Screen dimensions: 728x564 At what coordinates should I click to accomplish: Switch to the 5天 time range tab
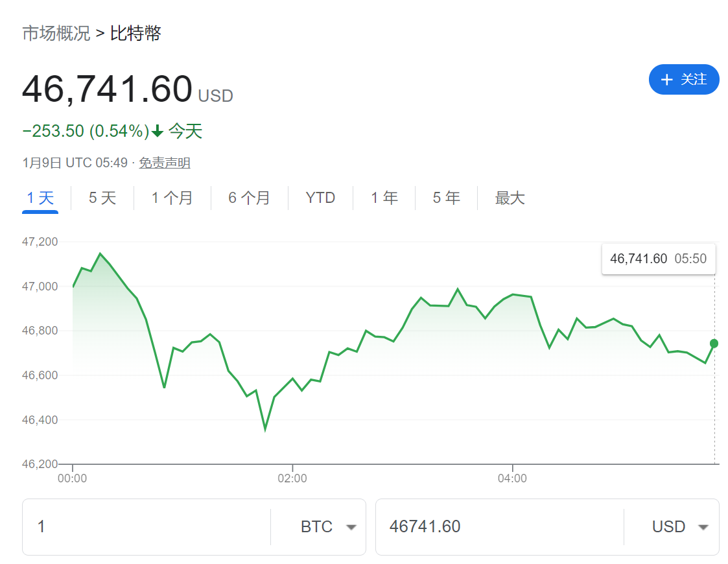pos(101,198)
